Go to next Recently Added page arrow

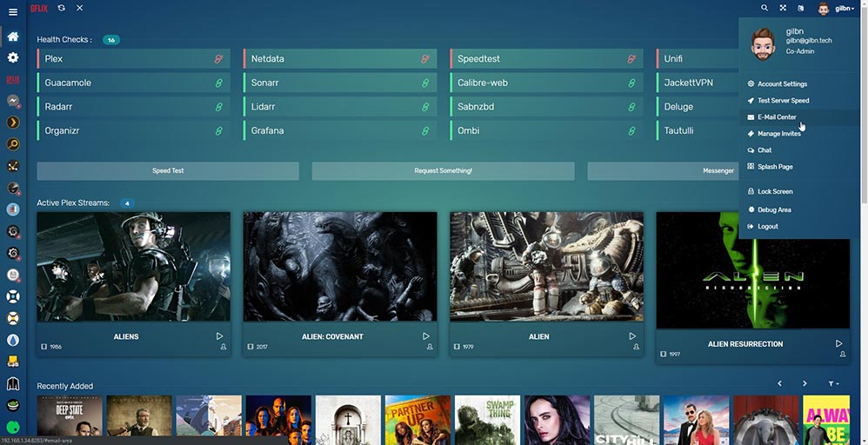[805, 383]
